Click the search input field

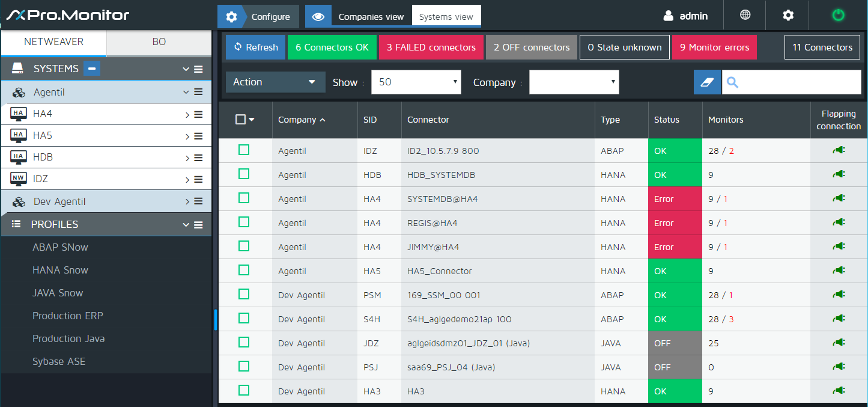[x=799, y=82]
